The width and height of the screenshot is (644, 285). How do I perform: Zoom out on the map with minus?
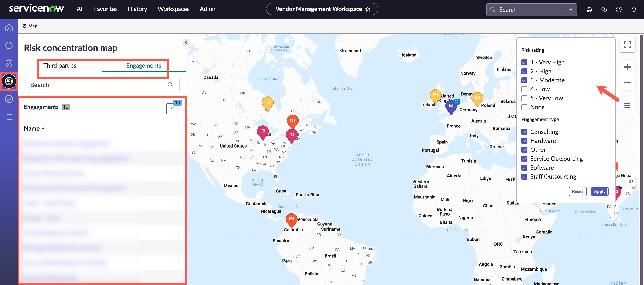pos(627,82)
